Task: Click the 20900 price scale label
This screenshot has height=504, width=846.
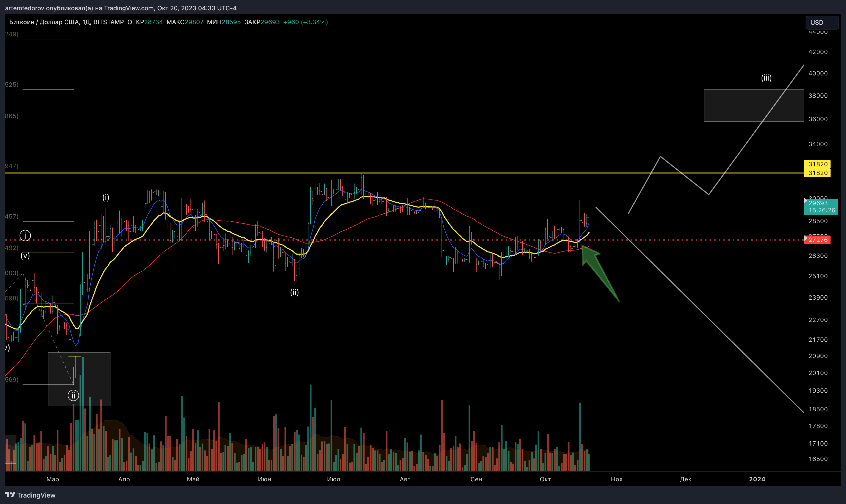Action: click(818, 356)
